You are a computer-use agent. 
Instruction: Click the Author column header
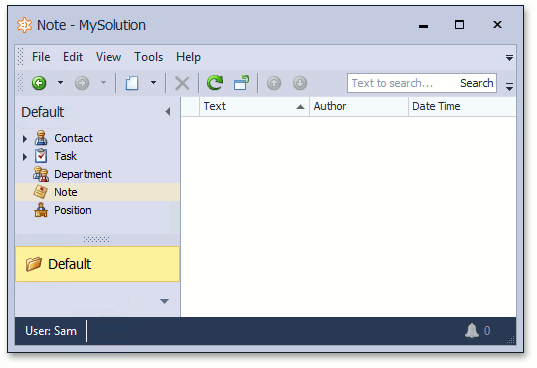tap(359, 106)
